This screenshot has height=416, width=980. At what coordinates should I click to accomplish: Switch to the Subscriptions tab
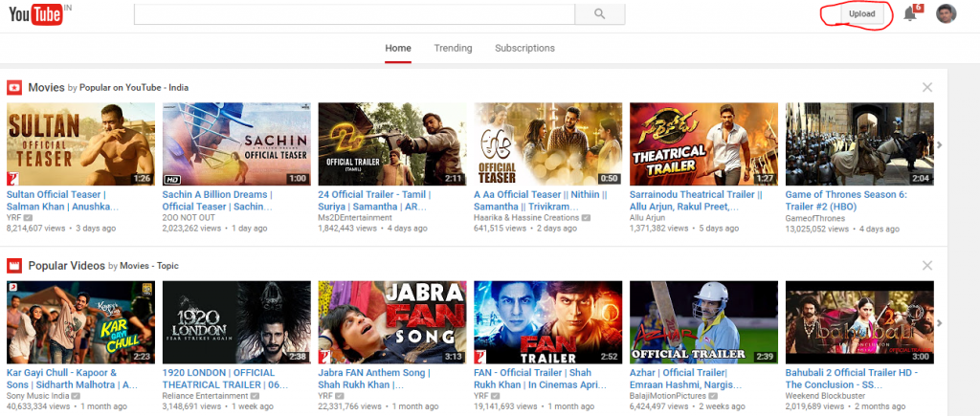pos(524,48)
